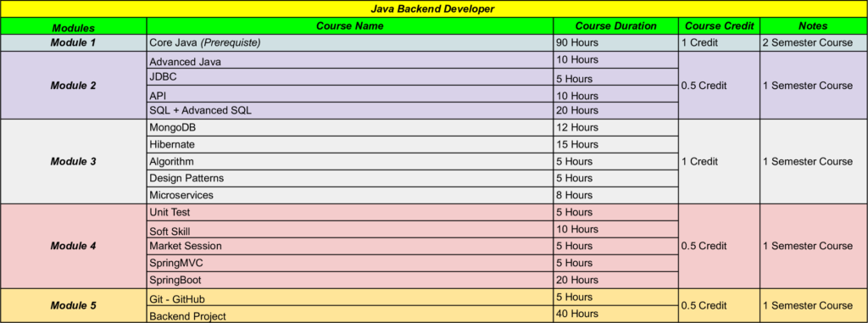The image size is (868, 323).
Task: Select the duration cell for Unit Test
Action: [616, 212]
